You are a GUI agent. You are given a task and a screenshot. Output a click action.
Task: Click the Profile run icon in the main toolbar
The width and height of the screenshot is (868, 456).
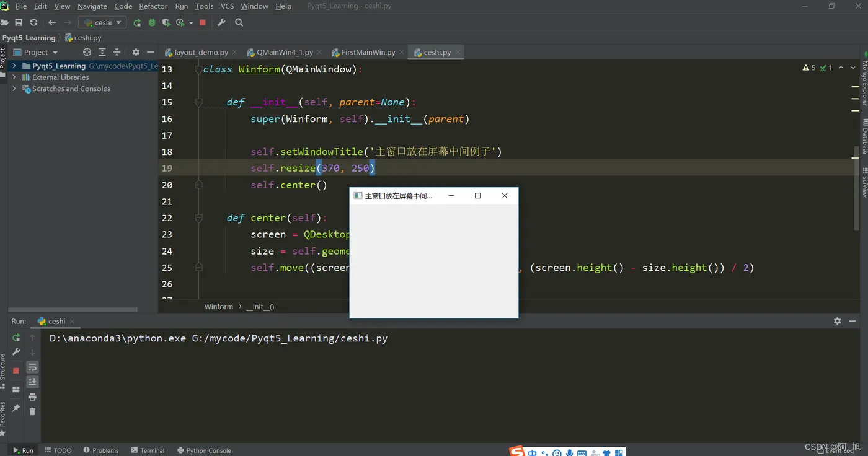(x=180, y=22)
